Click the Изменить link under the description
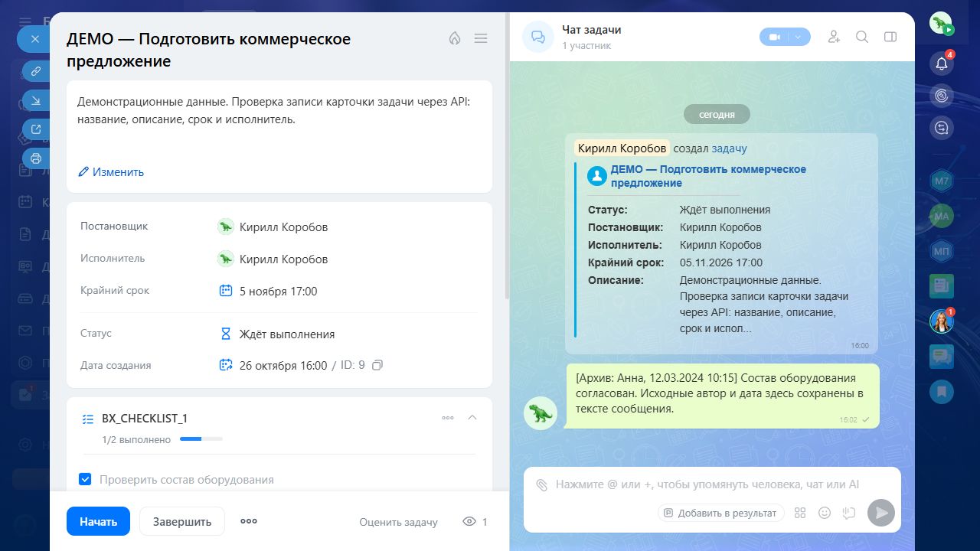This screenshot has width=980, height=551. 111,172
